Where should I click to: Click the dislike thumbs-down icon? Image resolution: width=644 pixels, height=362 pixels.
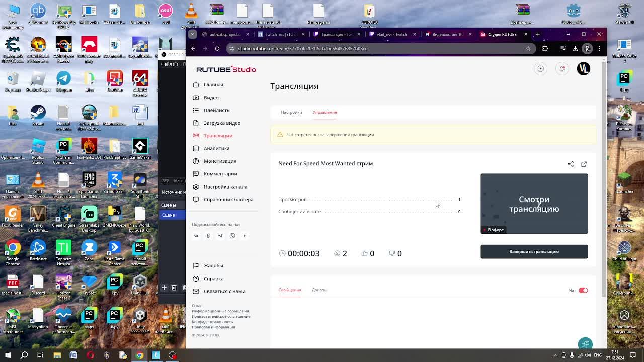click(x=392, y=253)
